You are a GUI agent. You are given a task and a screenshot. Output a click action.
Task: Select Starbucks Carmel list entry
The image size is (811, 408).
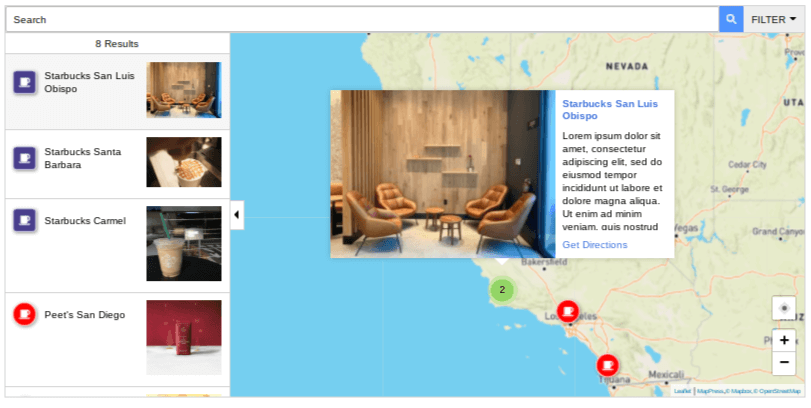tap(117, 246)
